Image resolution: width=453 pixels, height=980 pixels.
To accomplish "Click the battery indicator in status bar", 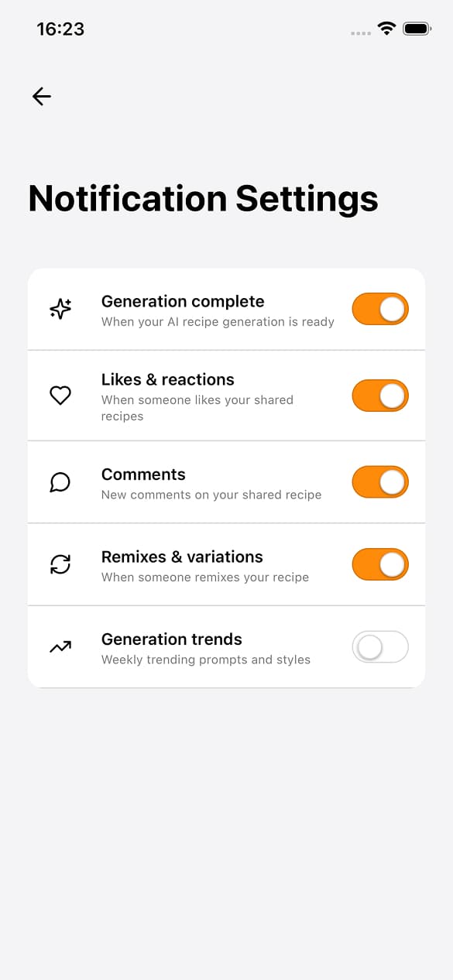I will [417, 28].
